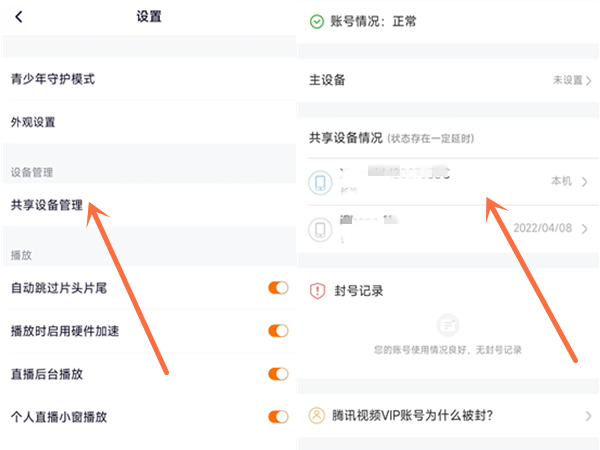The width and height of the screenshot is (600, 450).
Task: Expand the 2022/04/08 device entry chevron
Action: coord(584,229)
